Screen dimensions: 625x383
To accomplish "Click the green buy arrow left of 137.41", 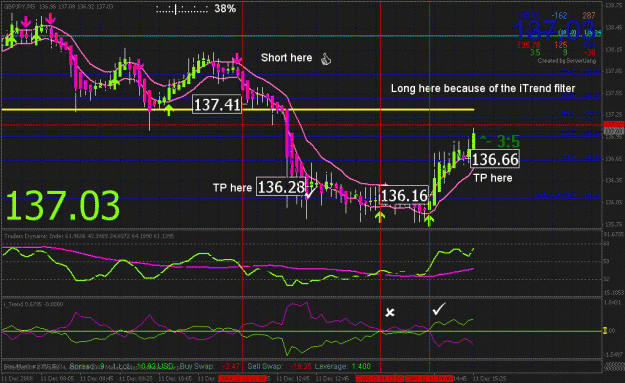I will pos(169,110).
